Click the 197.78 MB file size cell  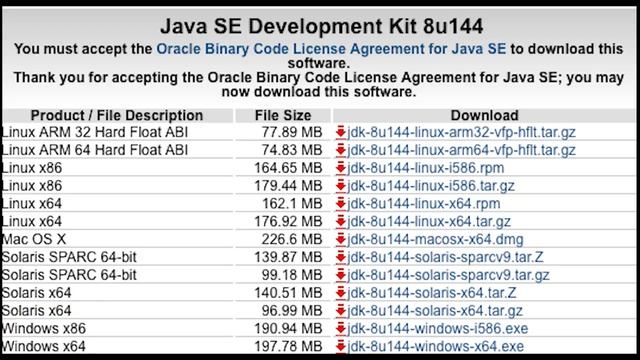288,347
